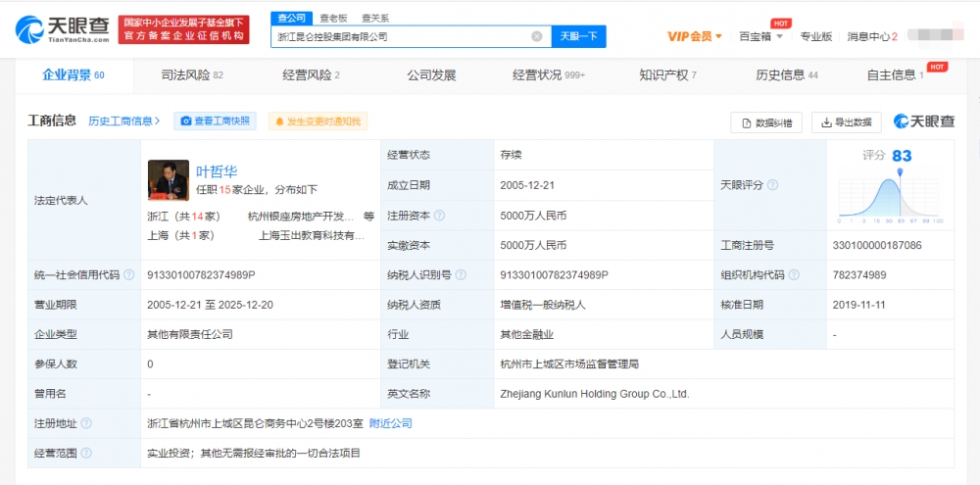Click the 导出数据 button
This screenshot has width=980, height=485.
pyautogui.click(x=847, y=122)
